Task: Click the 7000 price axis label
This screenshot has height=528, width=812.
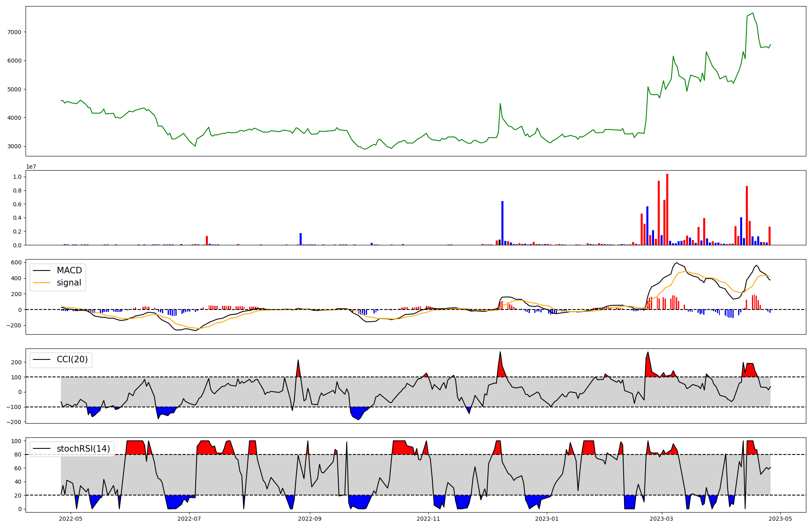Action: (x=15, y=32)
